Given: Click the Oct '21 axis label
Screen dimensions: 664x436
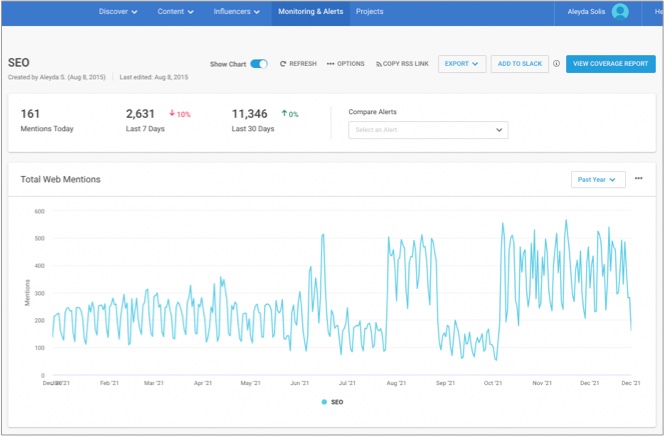Looking at the screenshot, I should tap(493, 383).
